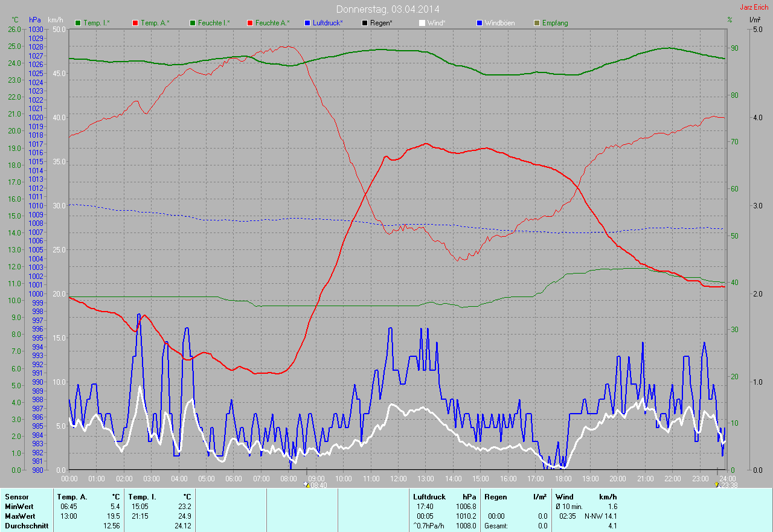Click the pressure minimum value "1006.8"
The image size is (773, 532).
click(466, 506)
